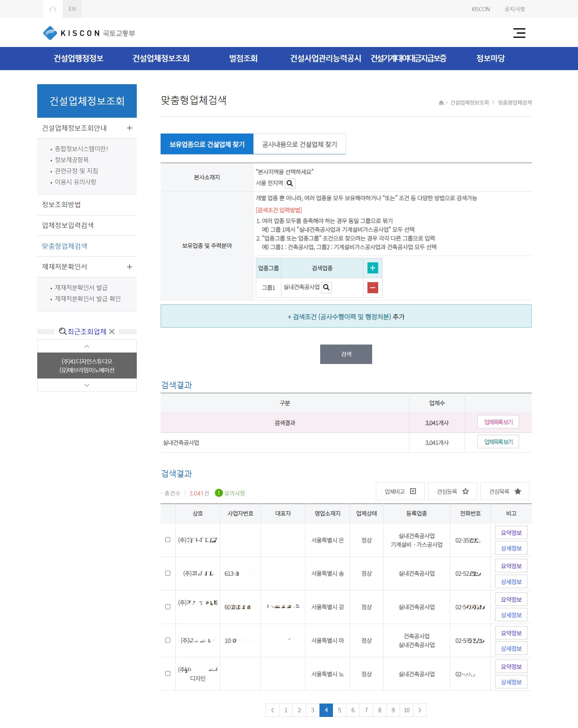Click the search icon next to 실내건축공사업
The height and width of the screenshot is (728, 578).
326,288
